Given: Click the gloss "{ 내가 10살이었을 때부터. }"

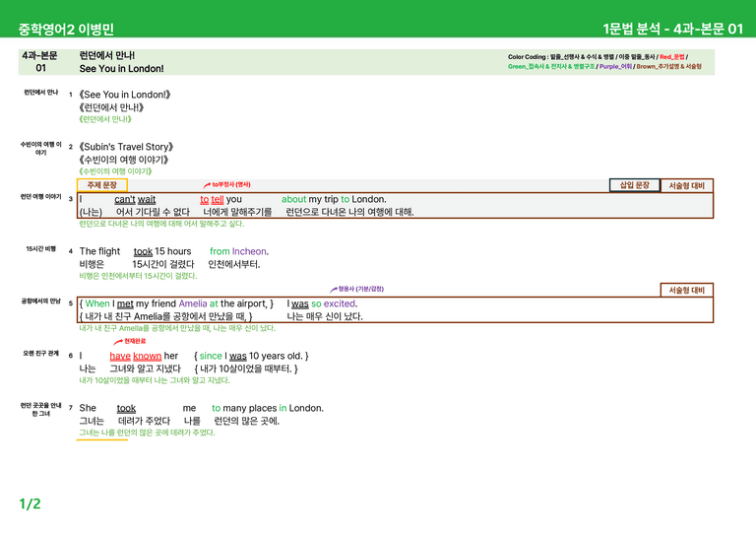Looking at the screenshot, I should click(x=246, y=368).
